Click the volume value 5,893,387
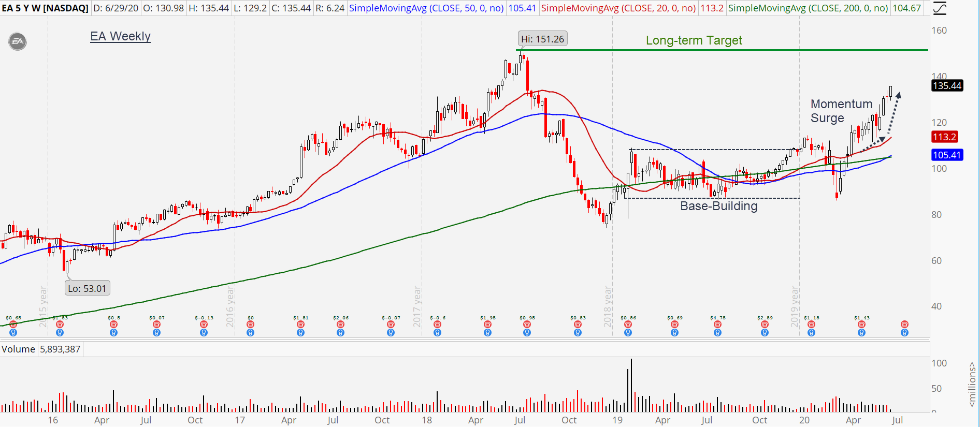 pos(60,349)
